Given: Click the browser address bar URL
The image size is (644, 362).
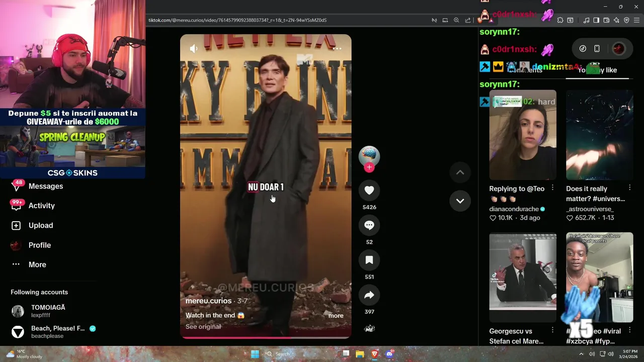Looking at the screenshot, I should coord(237,20).
